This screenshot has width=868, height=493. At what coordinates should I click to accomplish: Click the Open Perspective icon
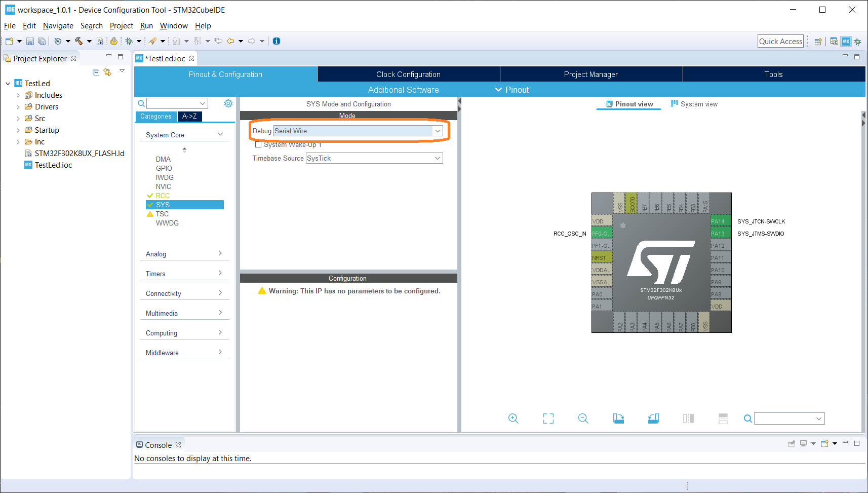click(818, 42)
